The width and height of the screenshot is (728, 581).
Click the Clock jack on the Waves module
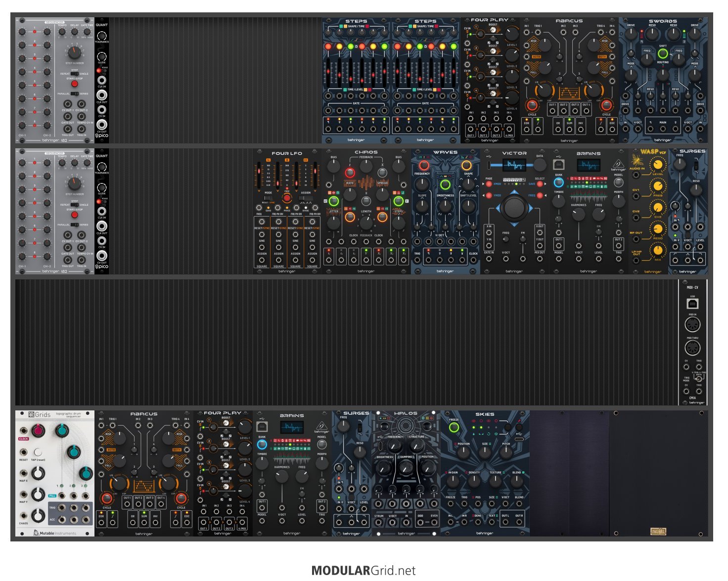(x=473, y=260)
